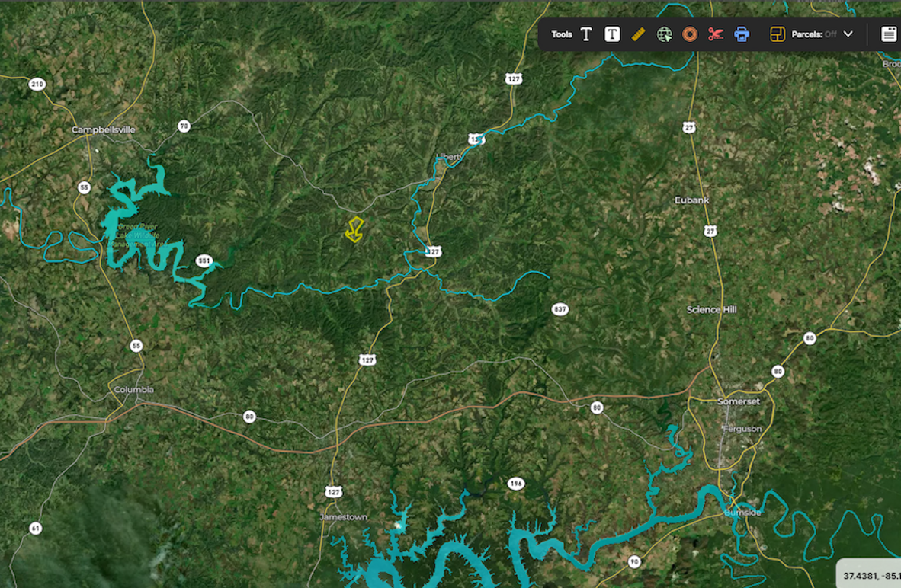The width and height of the screenshot is (901, 588).
Task: Select the plain text label tool
Action: tap(586, 34)
